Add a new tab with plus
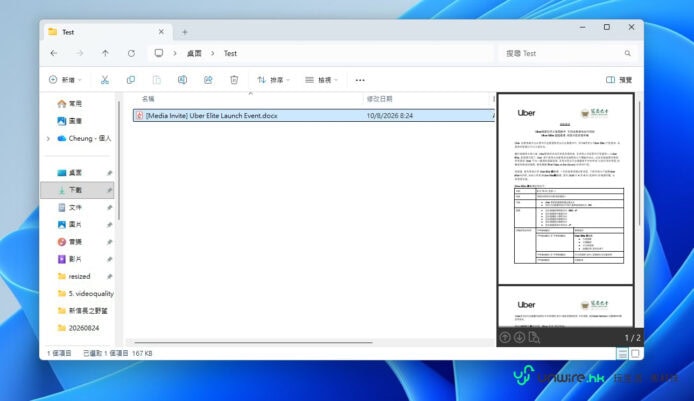 [185, 32]
